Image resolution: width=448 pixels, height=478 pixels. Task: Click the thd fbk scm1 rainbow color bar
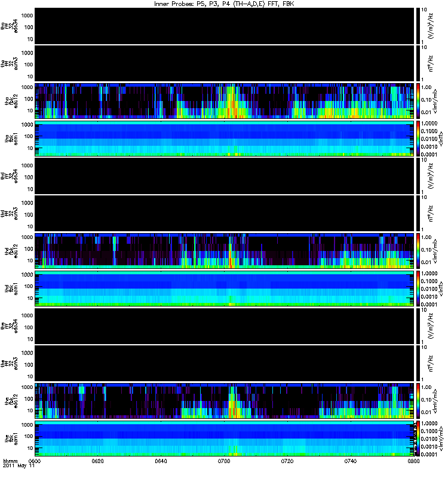pos(418,289)
